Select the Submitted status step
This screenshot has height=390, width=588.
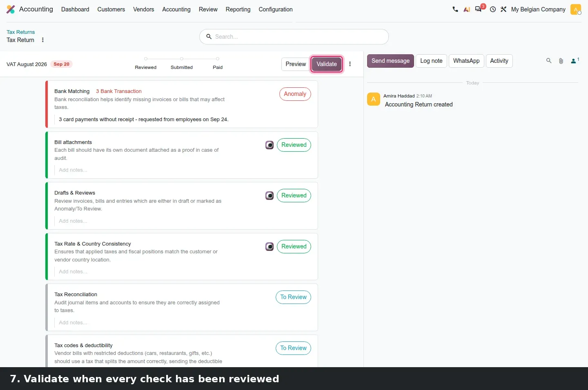click(182, 64)
